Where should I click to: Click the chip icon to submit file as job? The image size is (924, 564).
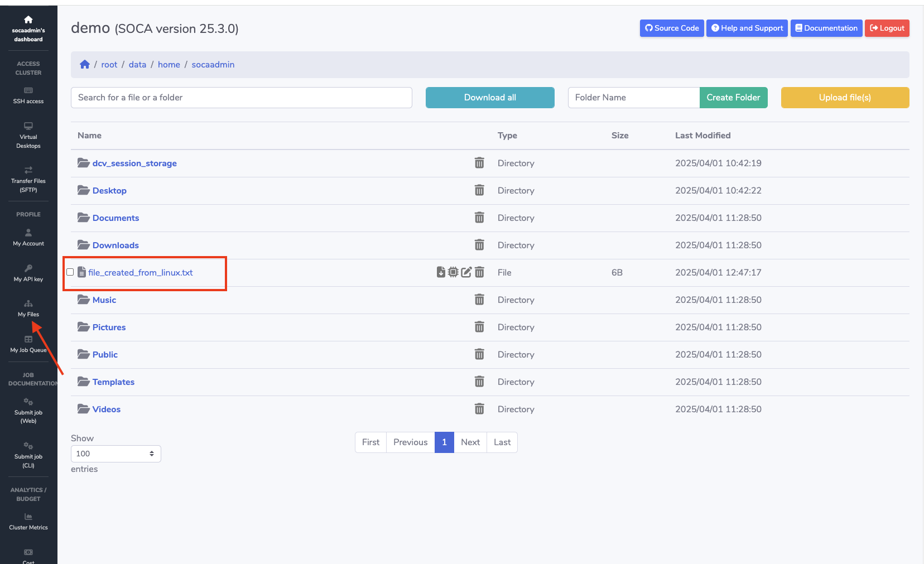pos(453,272)
